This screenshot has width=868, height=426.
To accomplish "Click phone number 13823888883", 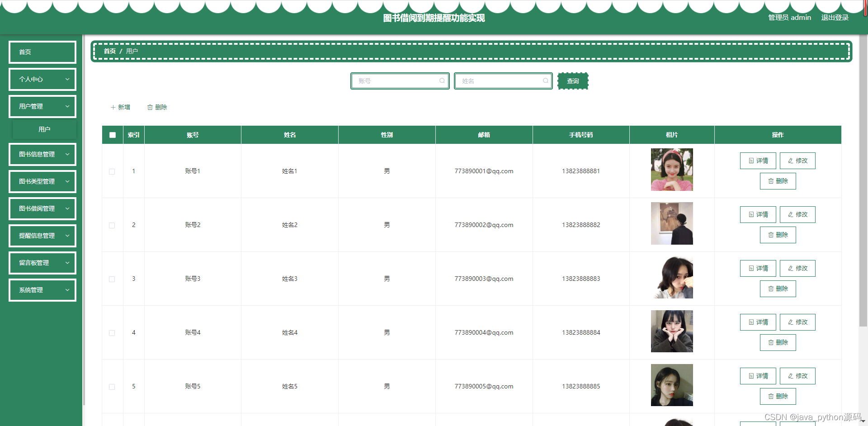I will [581, 279].
